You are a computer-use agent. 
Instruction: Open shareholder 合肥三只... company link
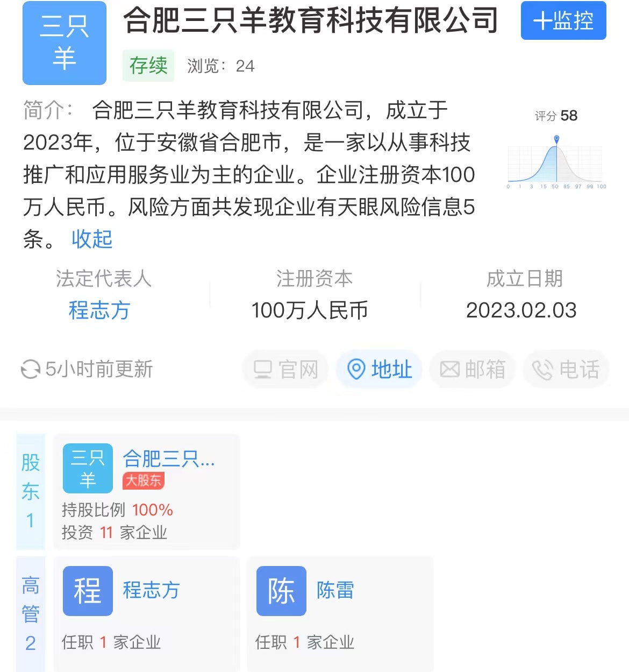[x=169, y=459]
